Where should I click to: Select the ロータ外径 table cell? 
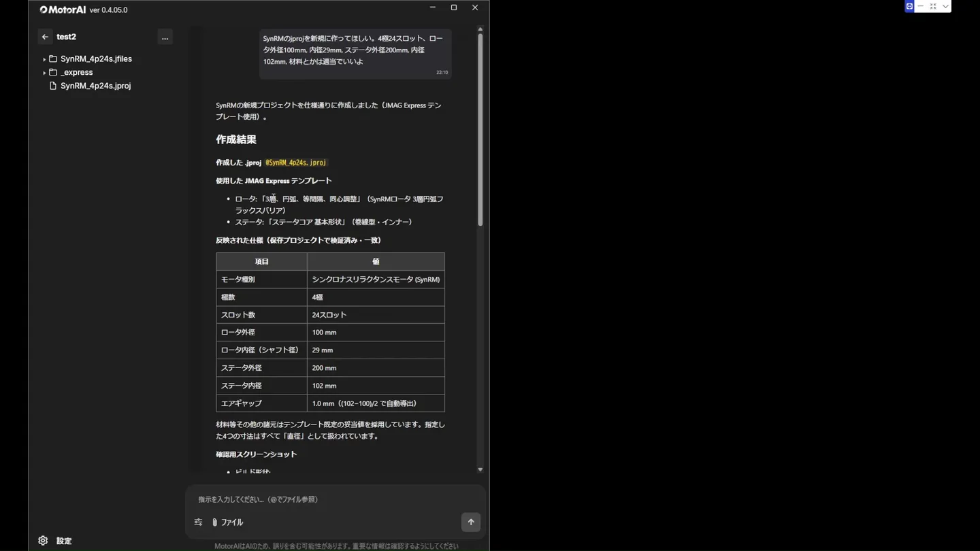coord(262,333)
